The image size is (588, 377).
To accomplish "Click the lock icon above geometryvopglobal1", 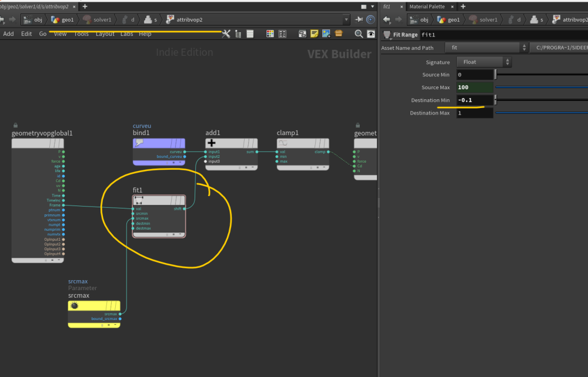I will coord(15,126).
